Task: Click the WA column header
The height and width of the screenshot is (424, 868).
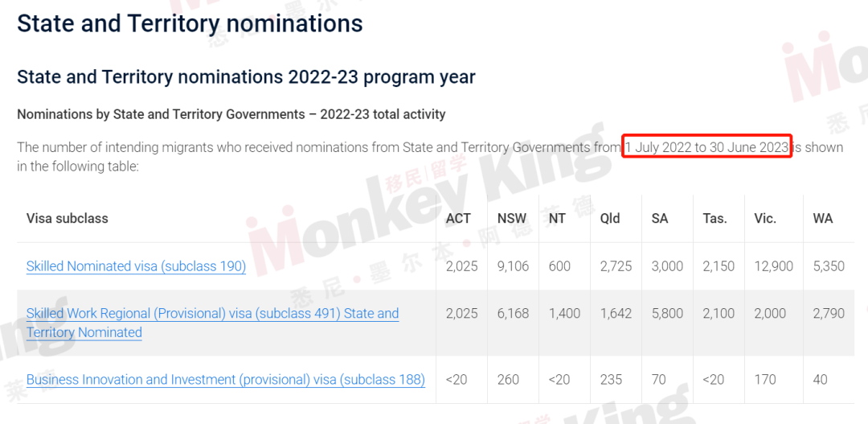Action: [x=823, y=218]
